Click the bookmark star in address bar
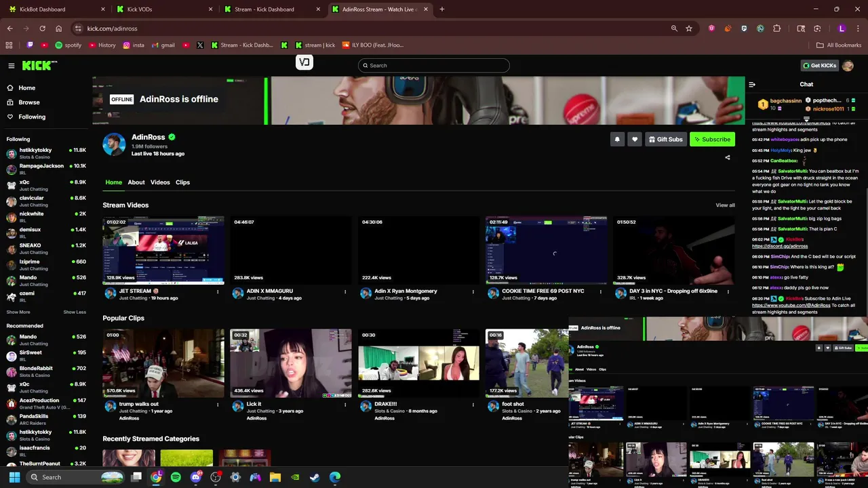This screenshot has height=488, width=868. click(x=689, y=28)
